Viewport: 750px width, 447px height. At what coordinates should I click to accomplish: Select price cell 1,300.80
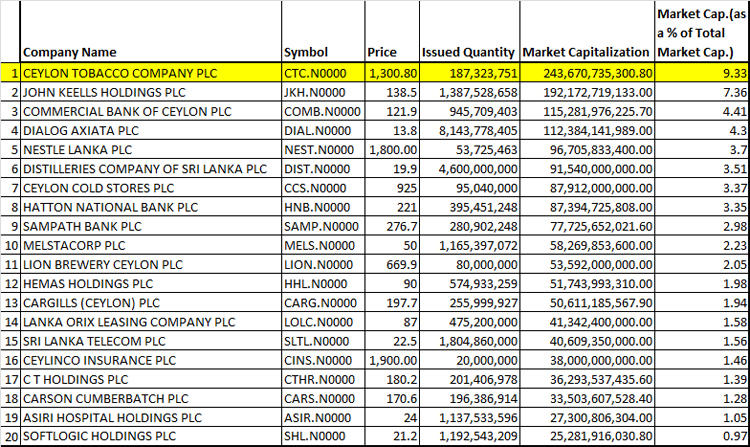coord(392,73)
